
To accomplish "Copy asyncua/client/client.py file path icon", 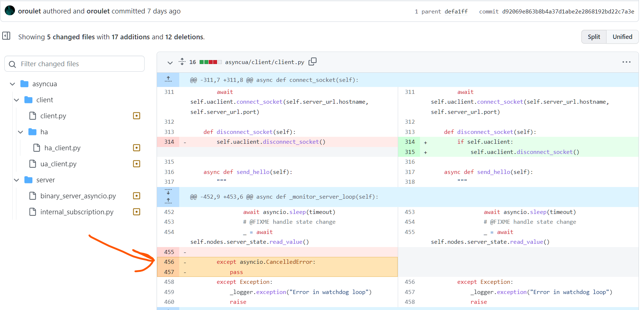I will (313, 62).
